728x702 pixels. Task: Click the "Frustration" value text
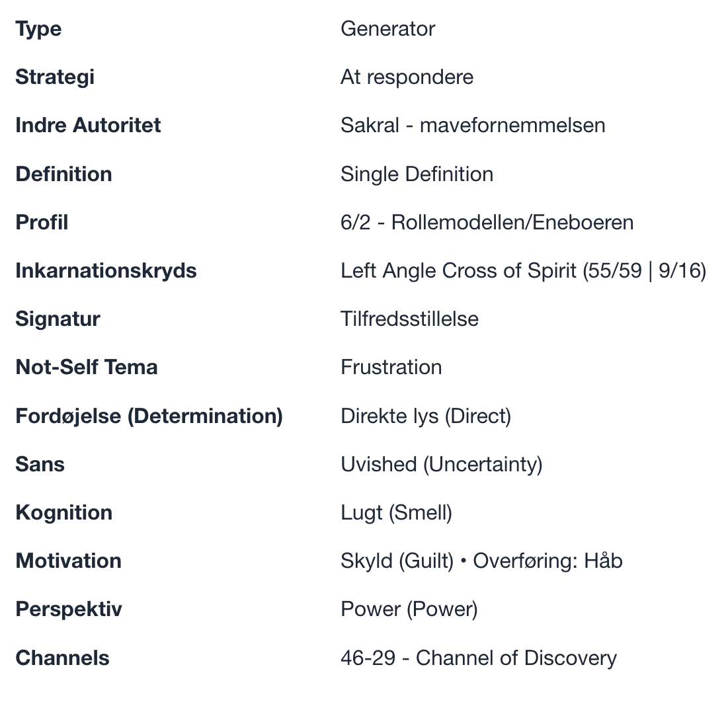(391, 367)
